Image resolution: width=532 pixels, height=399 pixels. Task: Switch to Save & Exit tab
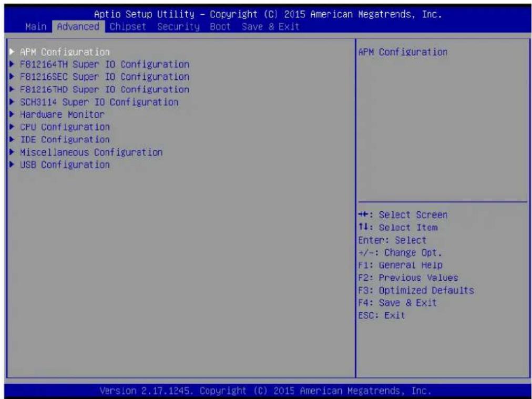click(x=270, y=26)
